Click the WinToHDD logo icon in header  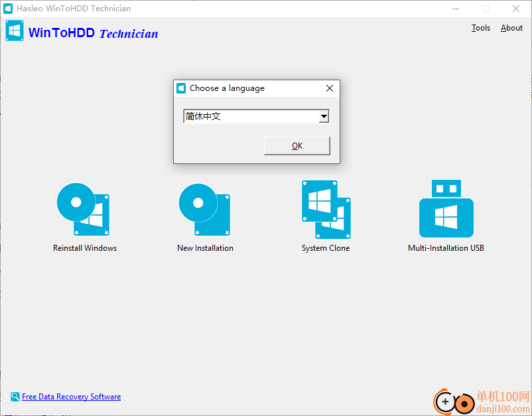[15, 31]
